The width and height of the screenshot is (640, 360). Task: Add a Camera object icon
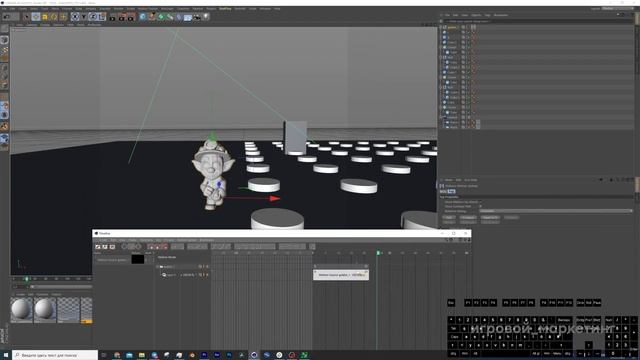pos(197,17)
